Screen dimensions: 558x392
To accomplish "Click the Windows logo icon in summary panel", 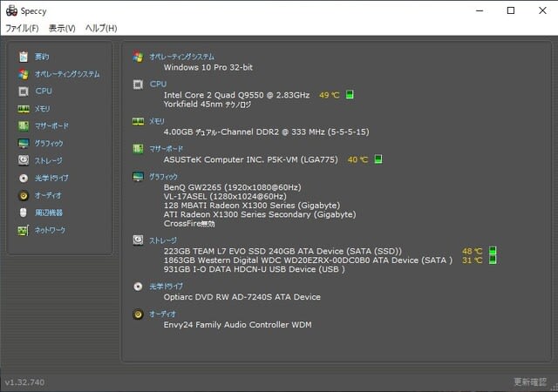I will point(138,57).
